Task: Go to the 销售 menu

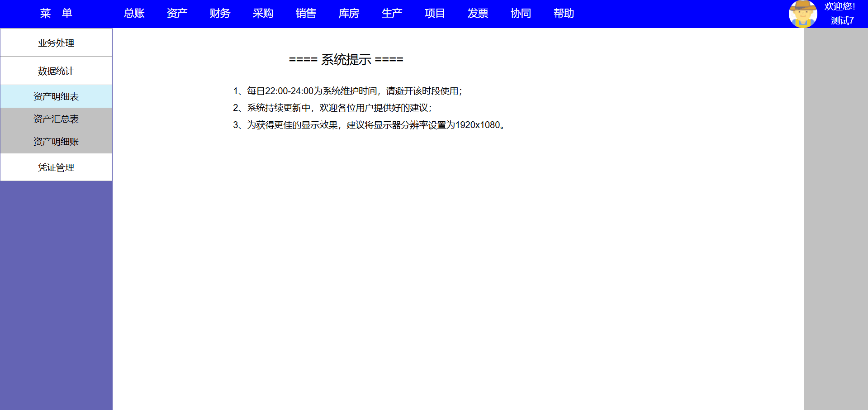Action: [x=306, y=14]
